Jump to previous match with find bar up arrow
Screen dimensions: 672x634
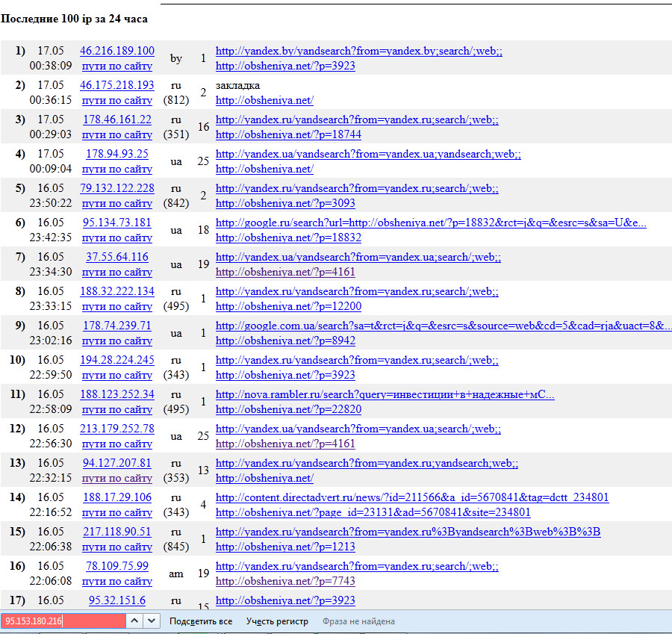[134, 621]
